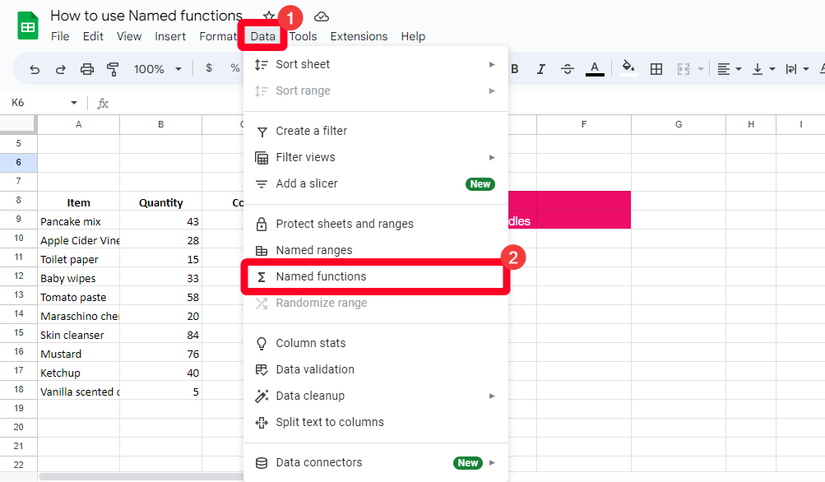The image size is (825, 482).
Task: Expand the Filter views submenu
Action: (491, 157)
